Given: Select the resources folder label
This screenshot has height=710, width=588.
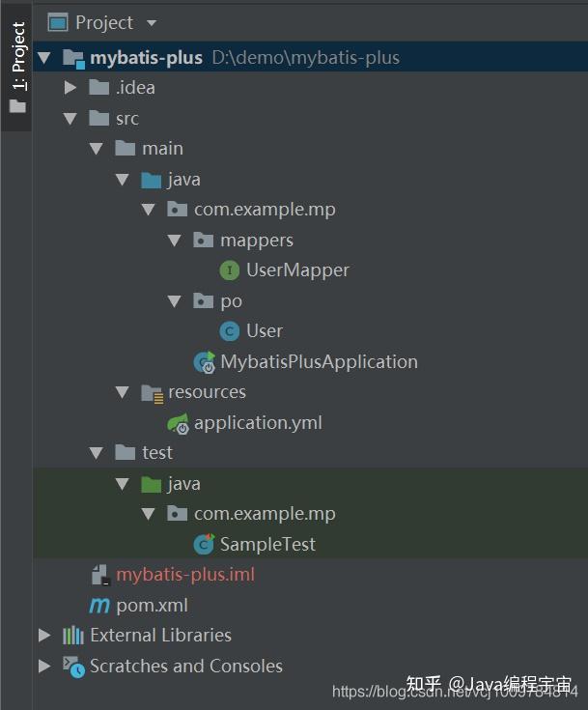Looking at the screenshot, I should pyautogui.click(x=208, y=391).
